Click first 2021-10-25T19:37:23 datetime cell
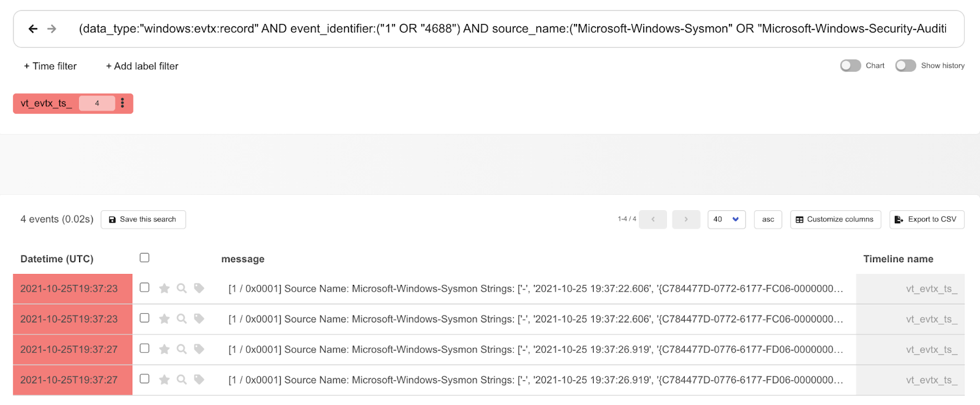 tap(73, 289)
